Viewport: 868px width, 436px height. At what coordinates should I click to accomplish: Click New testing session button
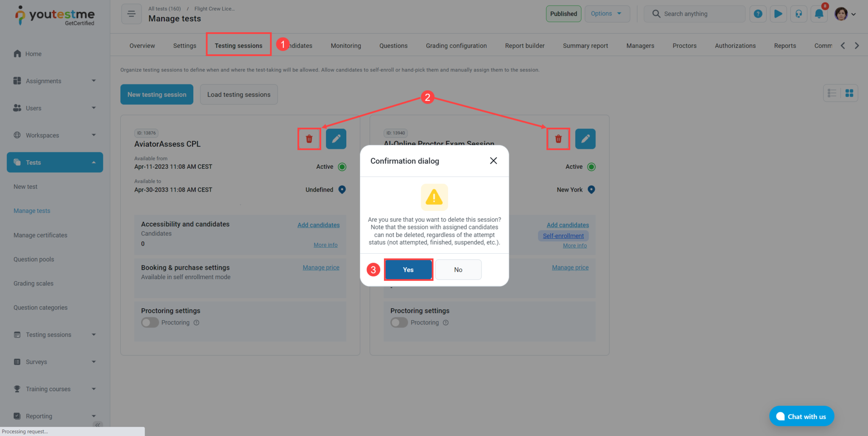tap(157, 95)
